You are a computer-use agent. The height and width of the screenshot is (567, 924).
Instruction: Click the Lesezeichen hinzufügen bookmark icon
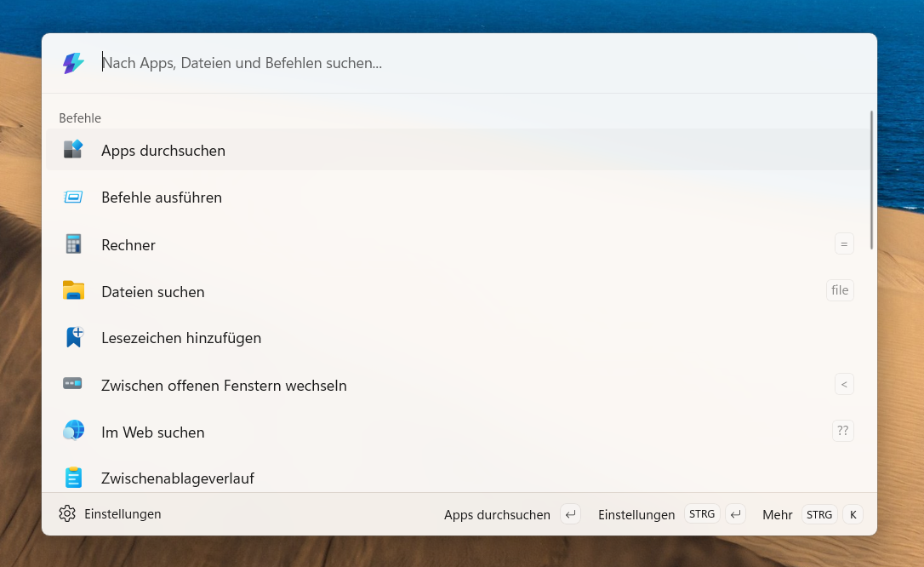point(74,337)
